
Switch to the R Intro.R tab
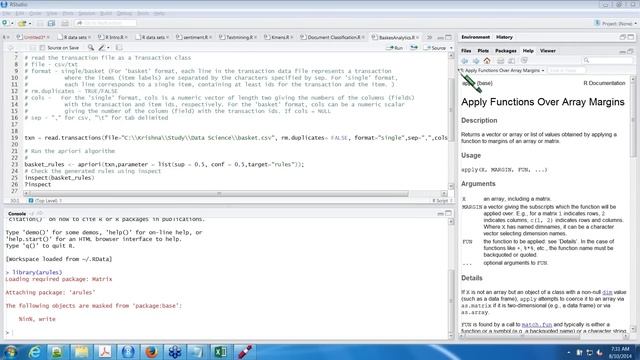(x=113, y=37)
